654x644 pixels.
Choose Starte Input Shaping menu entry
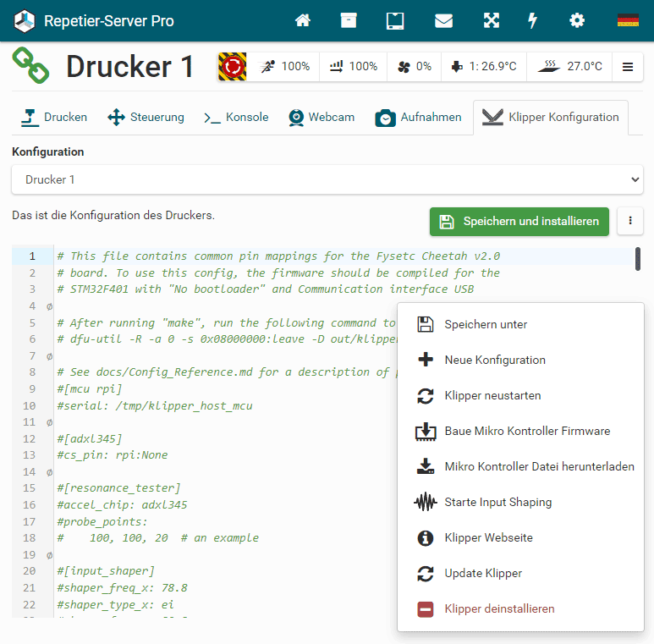497,502
